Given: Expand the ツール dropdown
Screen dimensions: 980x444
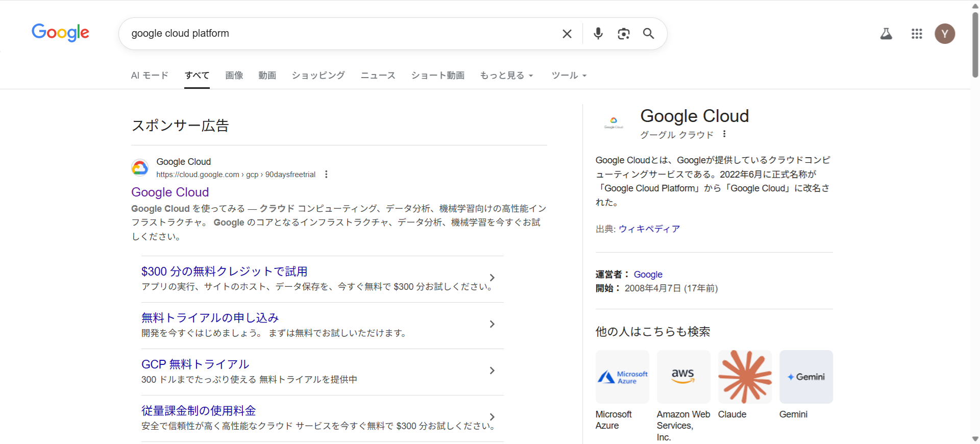Looking at the screenshot, I should click(569, 76).
